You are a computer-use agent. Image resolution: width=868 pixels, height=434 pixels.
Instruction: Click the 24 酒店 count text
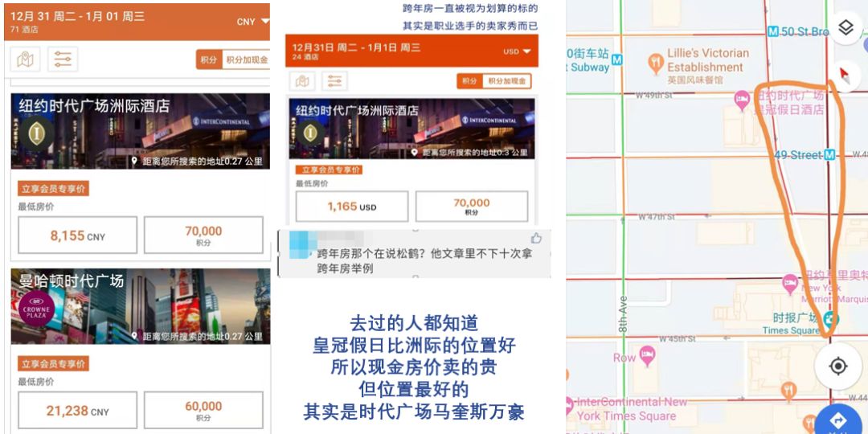click(x=305, y=56)
